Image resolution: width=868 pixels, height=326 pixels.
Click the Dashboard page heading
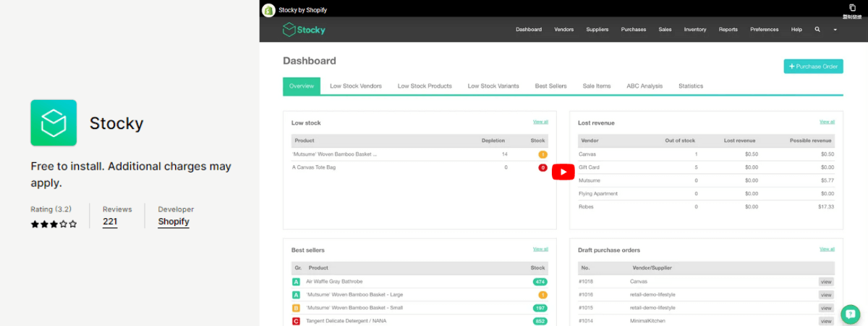point(310,61)
